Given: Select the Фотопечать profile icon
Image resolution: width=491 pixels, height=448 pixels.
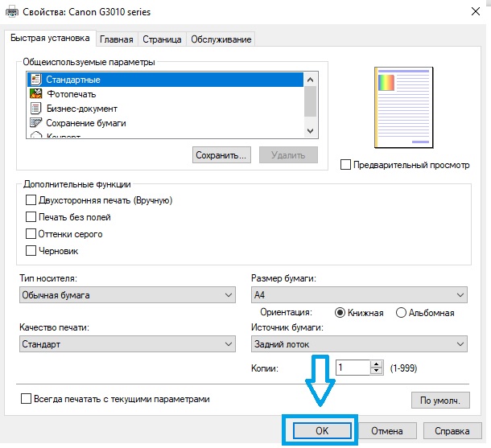Looking at the screenshot, I should [35, 94].
